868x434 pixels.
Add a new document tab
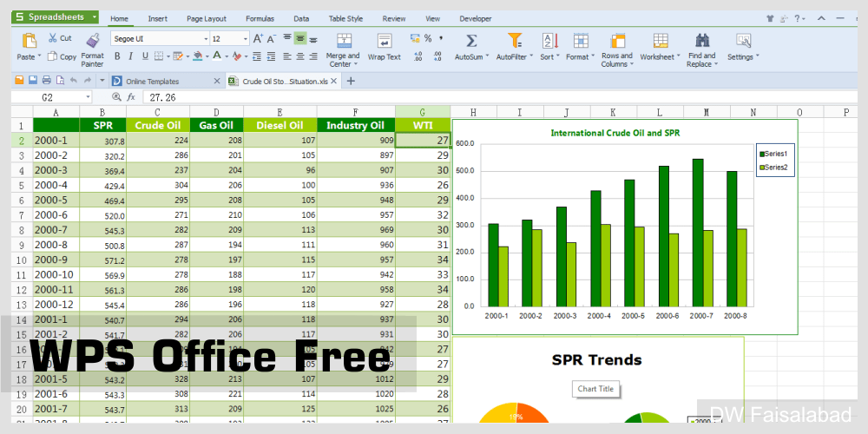click(x=351, y=82)
